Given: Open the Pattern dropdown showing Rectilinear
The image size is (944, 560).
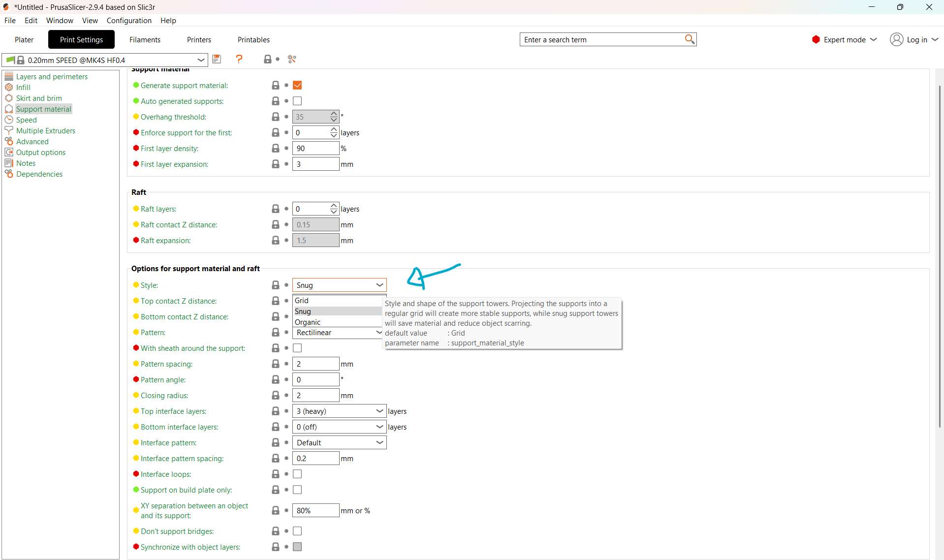Looking at the screenshot, I should click(x=337, y=332).
